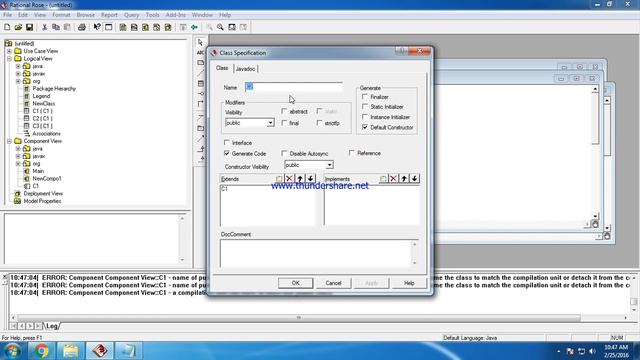Open the Constructor Visibility dropdown
Image resolution: width=640 pixels, height=360 pixels.
point(329,165)
